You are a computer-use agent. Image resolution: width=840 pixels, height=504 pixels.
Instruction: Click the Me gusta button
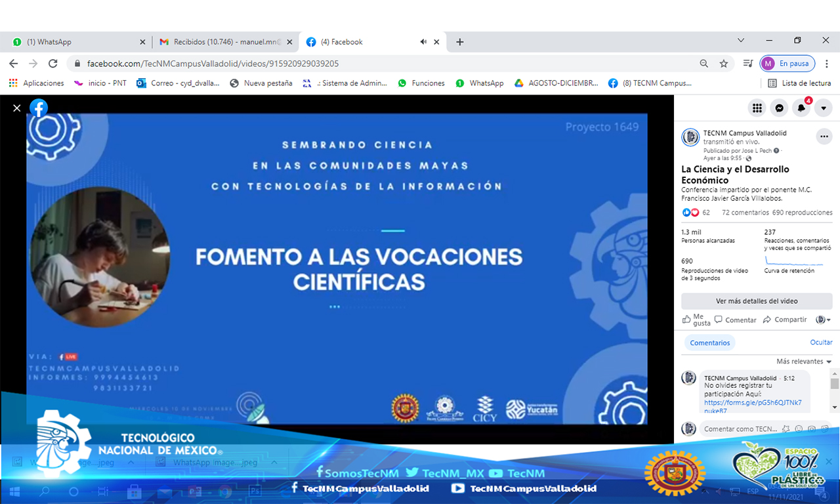point(696,320)
